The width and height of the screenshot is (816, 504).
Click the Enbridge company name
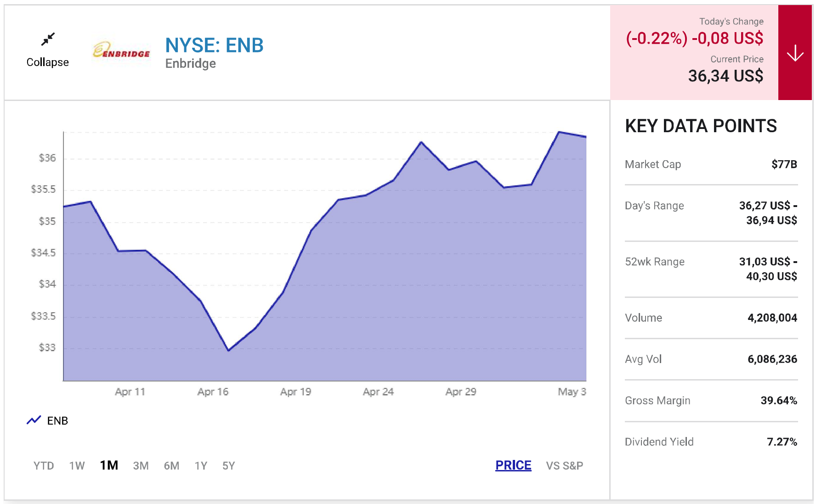click(x=191, y=63)
